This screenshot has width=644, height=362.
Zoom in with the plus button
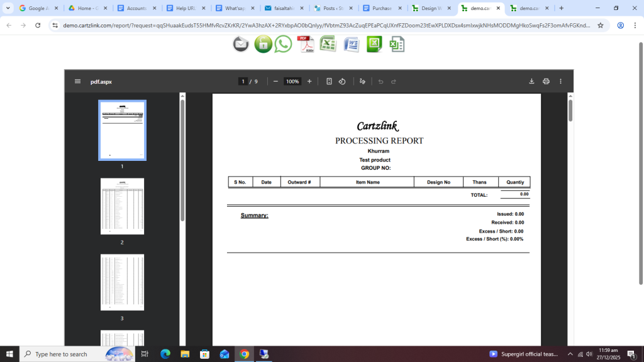pyautogui.click(x=309, y=82)
